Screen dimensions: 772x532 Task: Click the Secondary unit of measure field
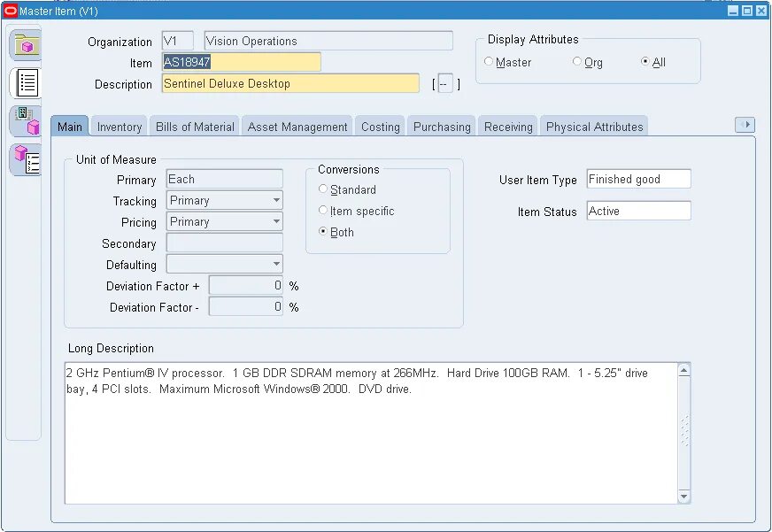tap(225, 243)
